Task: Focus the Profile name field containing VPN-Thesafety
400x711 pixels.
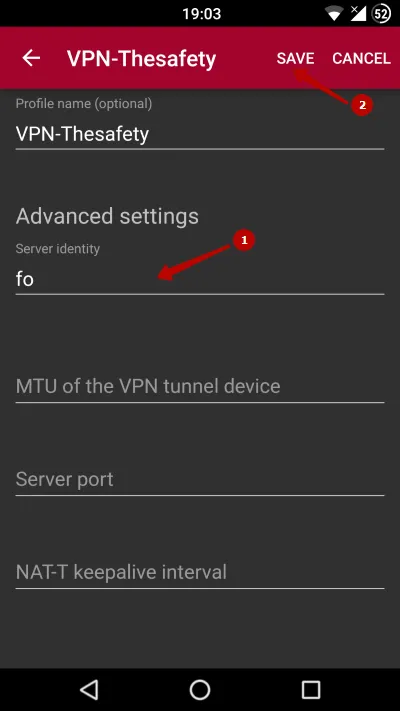Action: point(200,135)
